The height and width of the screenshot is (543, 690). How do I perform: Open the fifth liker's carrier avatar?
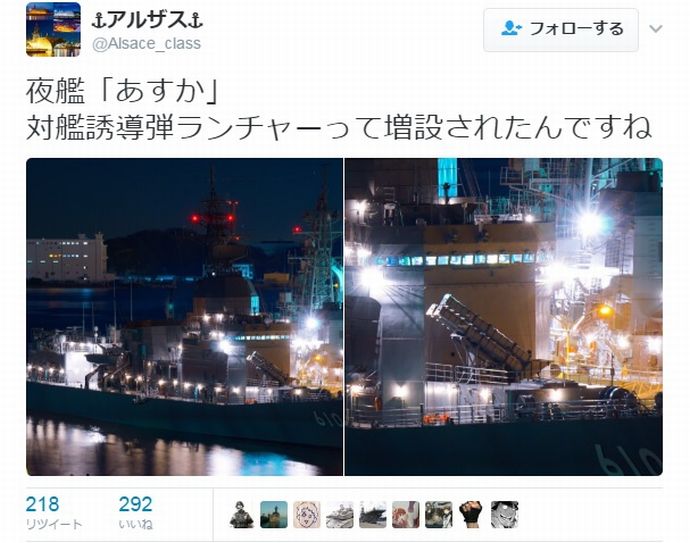373,514
